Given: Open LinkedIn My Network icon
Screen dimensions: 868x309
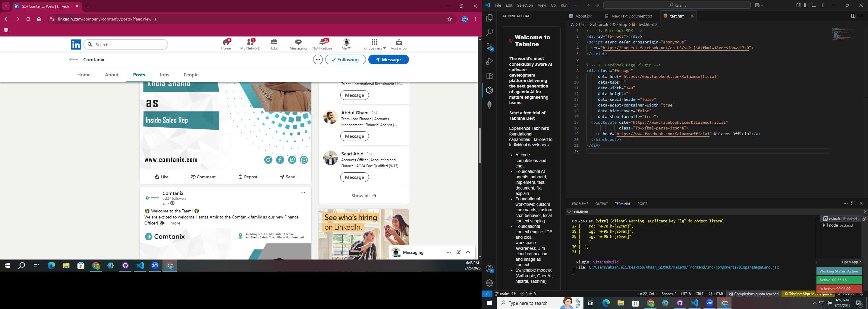Looking at the screenshot, I should pyautogui.click(x=250, y=44).
